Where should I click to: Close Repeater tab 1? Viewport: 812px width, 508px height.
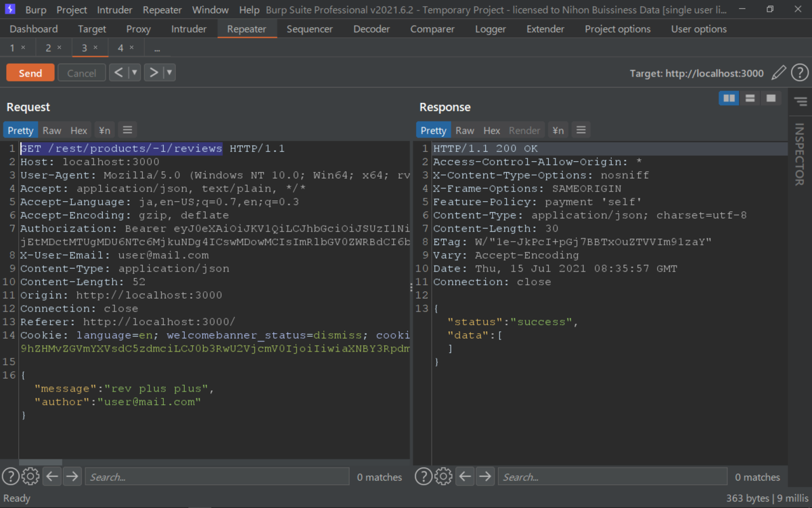tap(23, 47)
